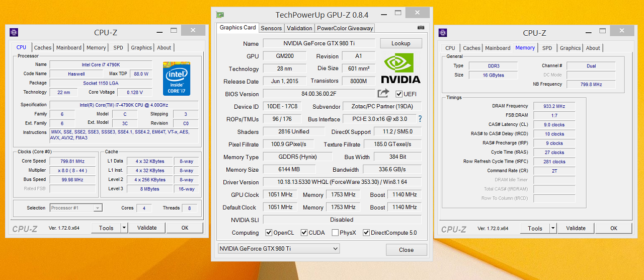
Task: Click the CPU name field i7 4790K
Action: (103, 64)
